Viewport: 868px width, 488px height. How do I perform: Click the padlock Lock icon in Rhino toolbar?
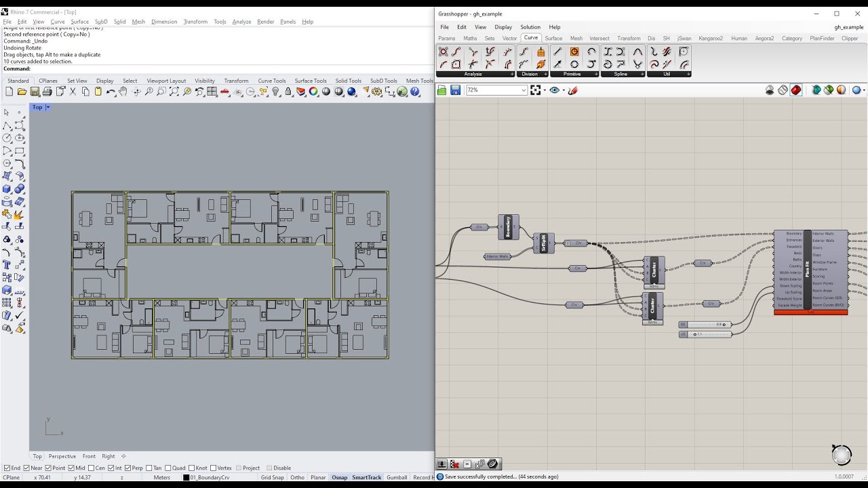coord(288,91)
